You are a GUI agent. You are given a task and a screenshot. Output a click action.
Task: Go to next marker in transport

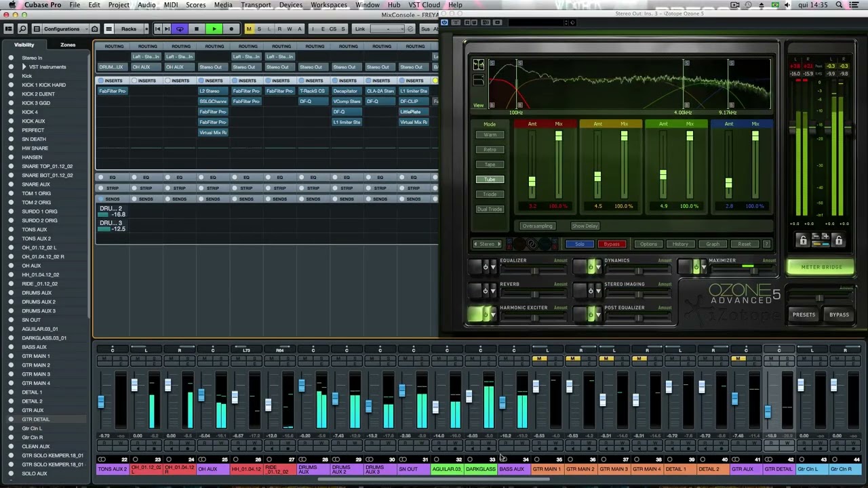click(167, 29)
